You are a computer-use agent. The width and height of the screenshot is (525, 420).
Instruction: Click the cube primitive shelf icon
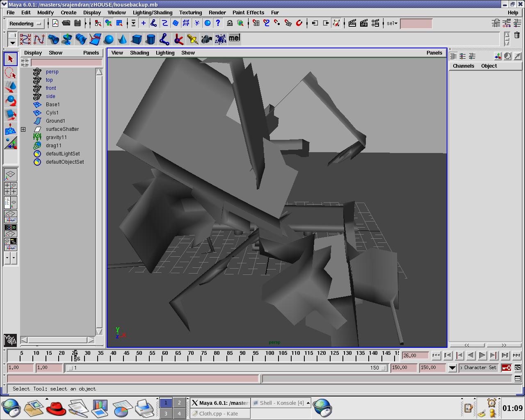click(137, 39)
